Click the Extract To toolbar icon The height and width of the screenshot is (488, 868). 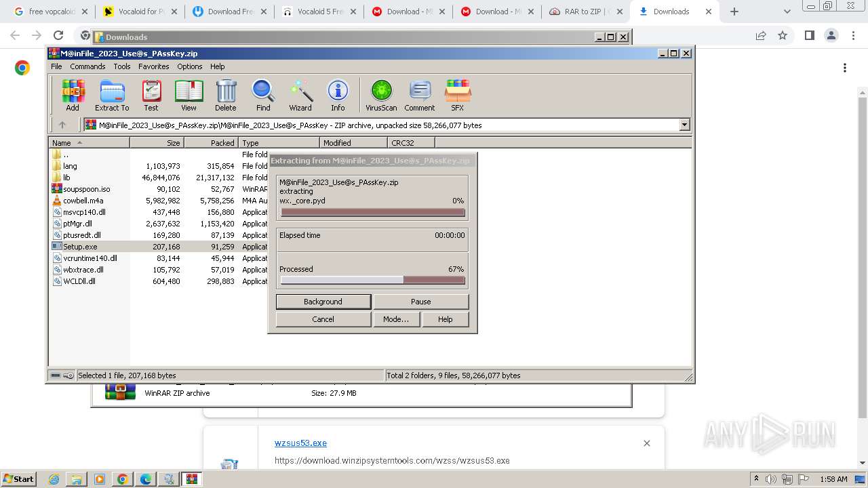pos(112,95)
